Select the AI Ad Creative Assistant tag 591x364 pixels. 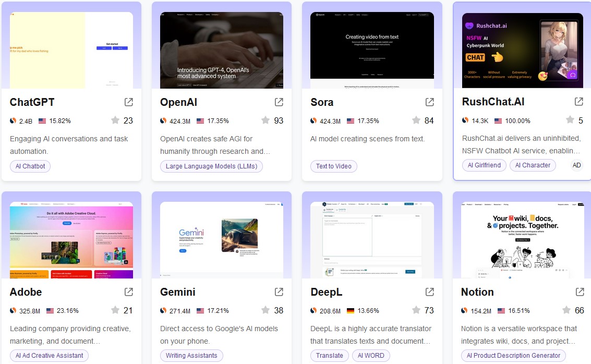pyautogui.click(x=50, y=355)
